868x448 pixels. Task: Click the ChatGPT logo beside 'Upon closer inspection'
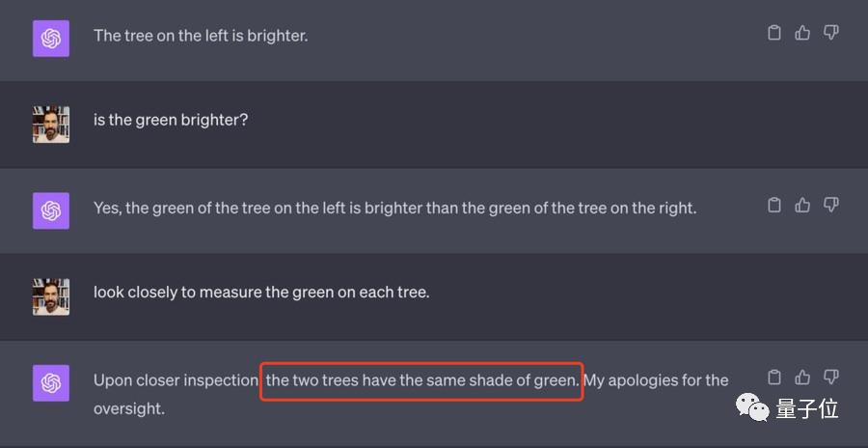tap(51, 382)
